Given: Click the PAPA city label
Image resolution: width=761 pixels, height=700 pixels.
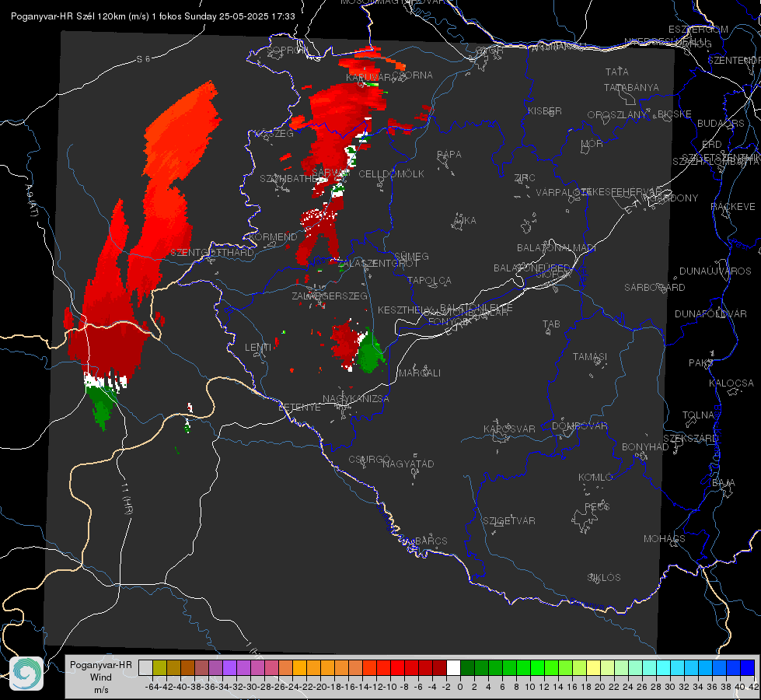Looking at the screenshot, I should pyautogui.click(x=449, y=154).
